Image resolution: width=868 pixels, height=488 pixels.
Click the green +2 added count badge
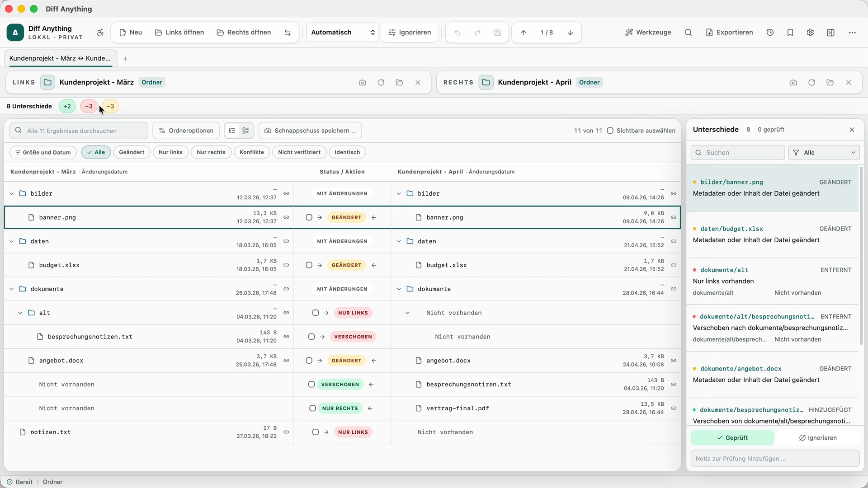click(x=67, y=106)
